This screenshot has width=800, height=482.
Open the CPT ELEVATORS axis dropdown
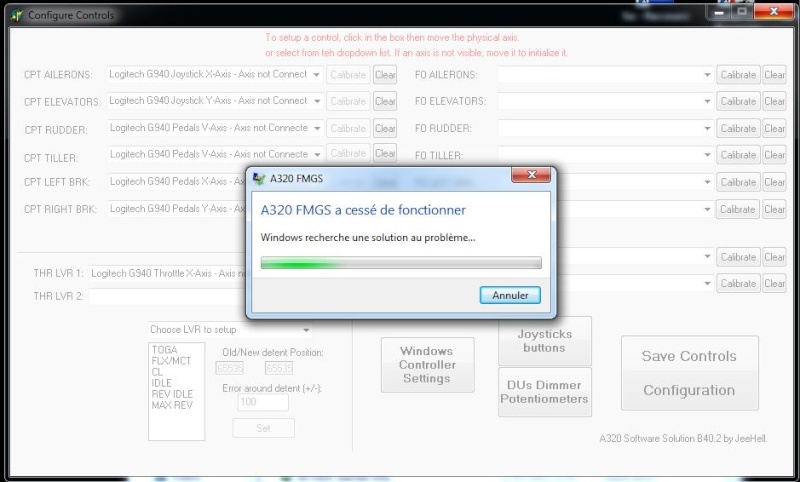pyautogui.click(x=214, y=101)
